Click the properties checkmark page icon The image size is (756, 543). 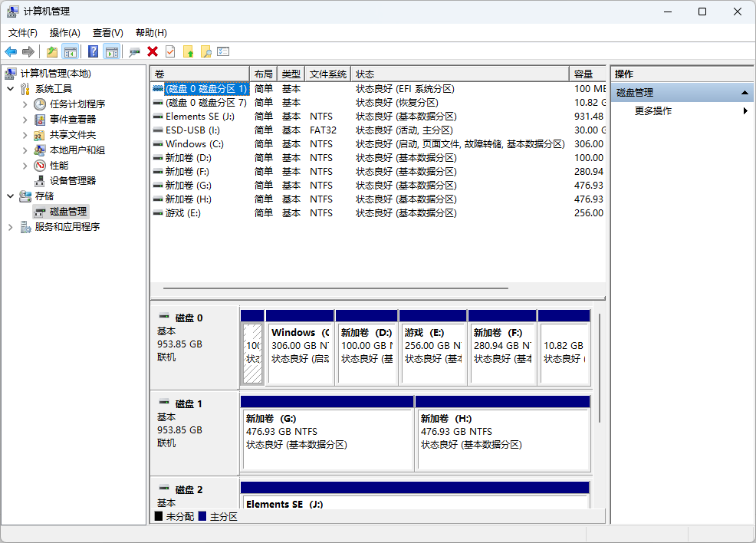tap(170, 51)
